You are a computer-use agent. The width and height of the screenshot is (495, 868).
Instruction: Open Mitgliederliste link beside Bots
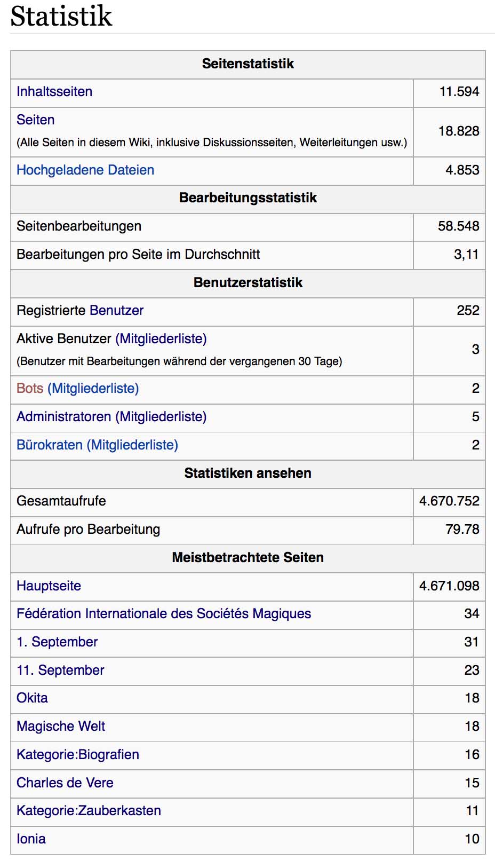point(93,389)
